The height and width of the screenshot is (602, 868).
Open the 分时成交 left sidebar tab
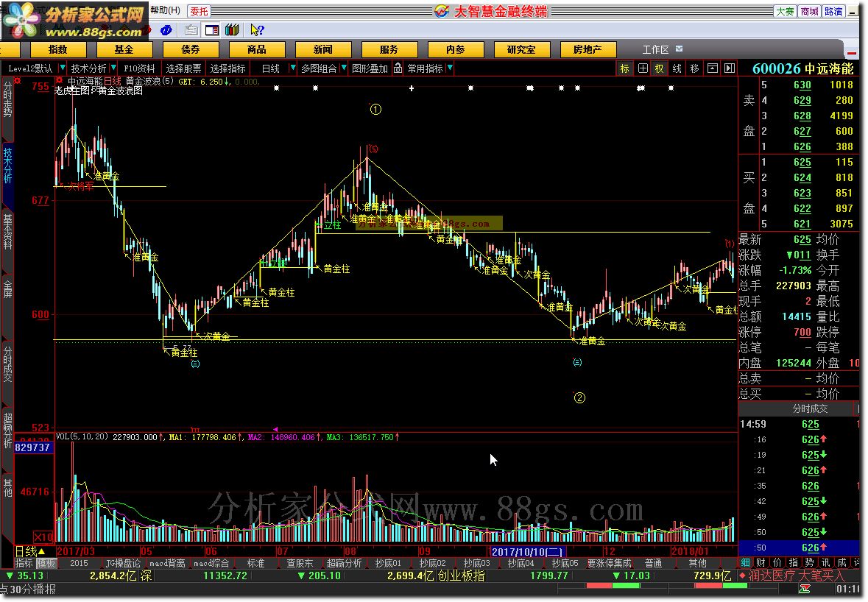8,364
